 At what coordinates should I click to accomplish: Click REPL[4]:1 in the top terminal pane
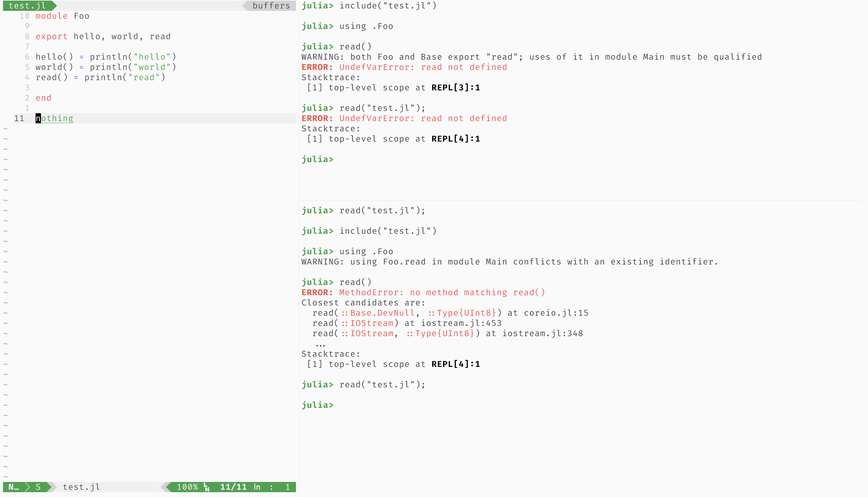click(x=455, y=139)
